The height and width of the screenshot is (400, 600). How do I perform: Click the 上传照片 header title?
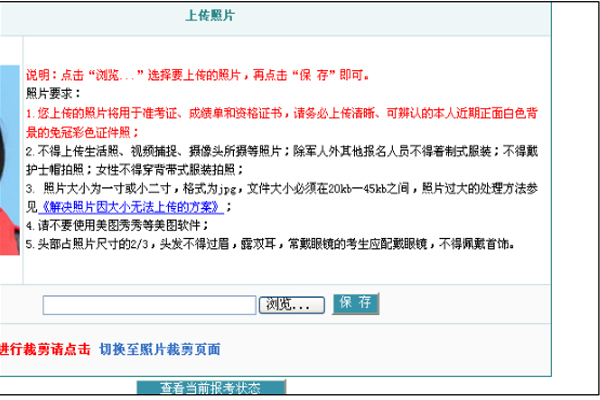(212, 17)
